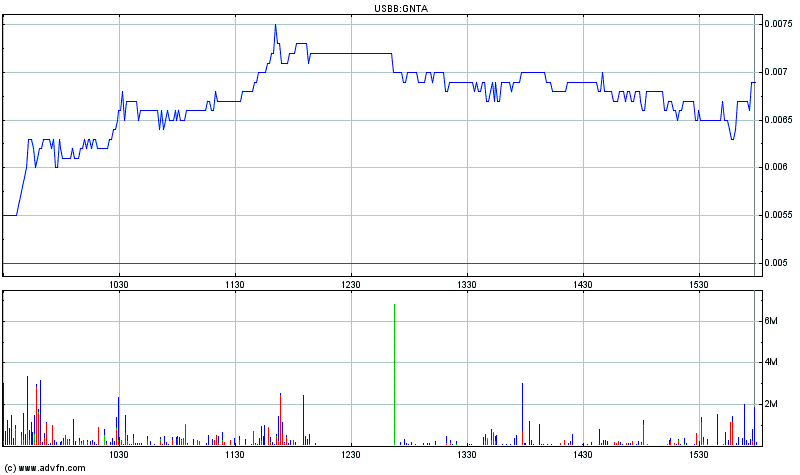Viewport: 800px width, 475px height.
Task: Click the 4M volume axis label
Action: [771, 363]
